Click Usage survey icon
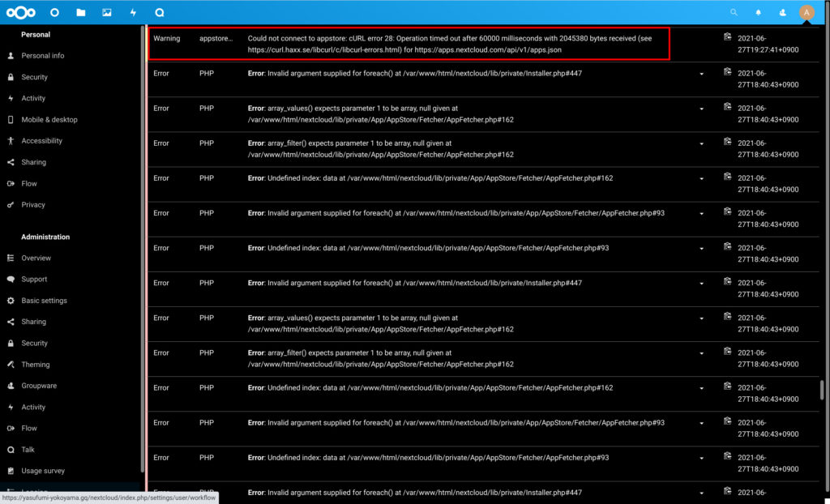Screen dimensions: 830x504 point(11,471)
